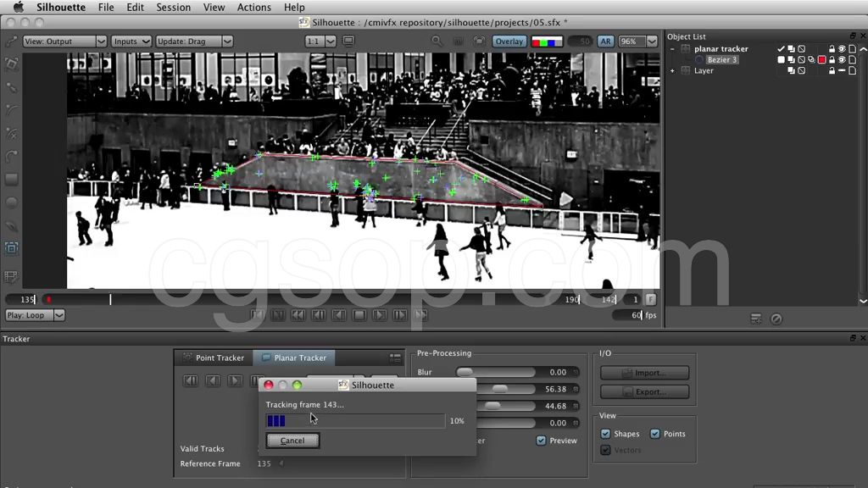
Task: Click the red color swatch of Bezier 3
Action: 821,60
